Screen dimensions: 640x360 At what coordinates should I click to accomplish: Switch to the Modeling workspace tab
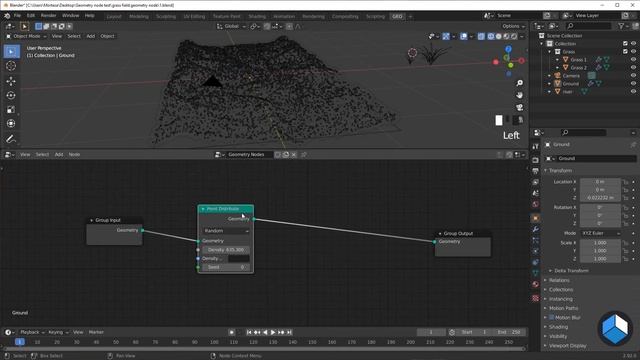(139, 17)
